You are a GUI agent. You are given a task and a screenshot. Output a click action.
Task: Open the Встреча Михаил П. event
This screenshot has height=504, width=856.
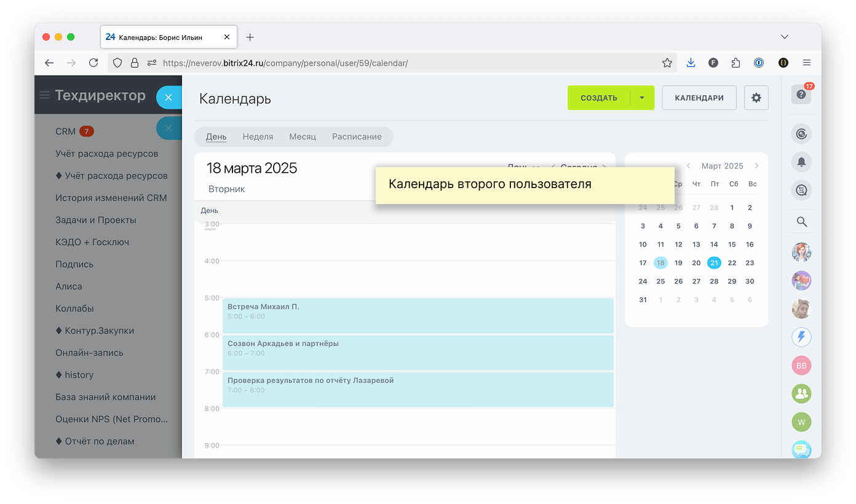click(418, 315)
